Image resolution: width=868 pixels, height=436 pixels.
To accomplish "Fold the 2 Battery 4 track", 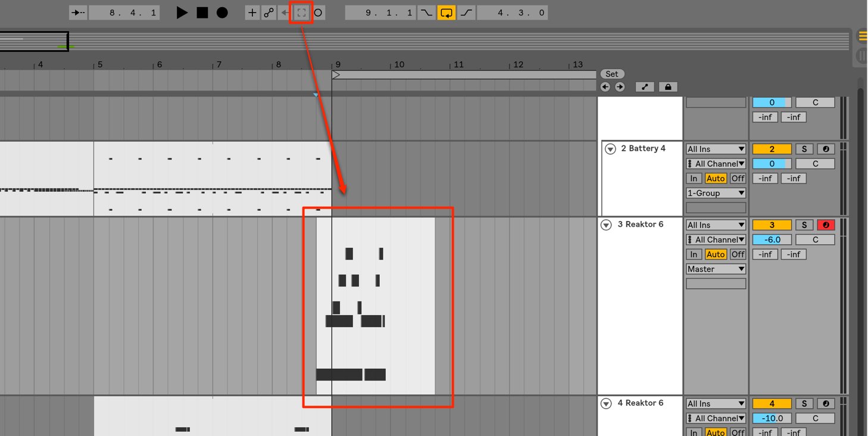I will 610,149.
